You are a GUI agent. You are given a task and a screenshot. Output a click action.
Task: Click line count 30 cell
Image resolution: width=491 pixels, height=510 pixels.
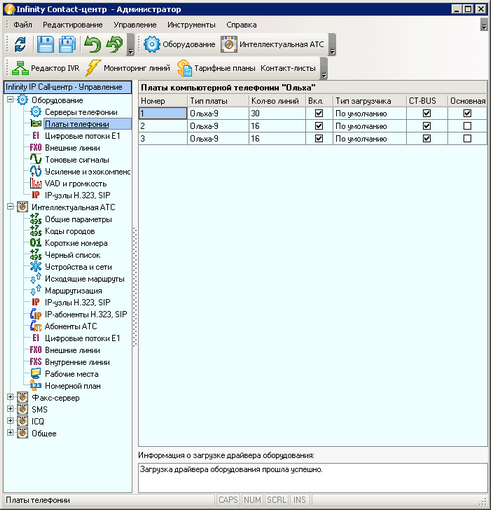coord(277,113)
